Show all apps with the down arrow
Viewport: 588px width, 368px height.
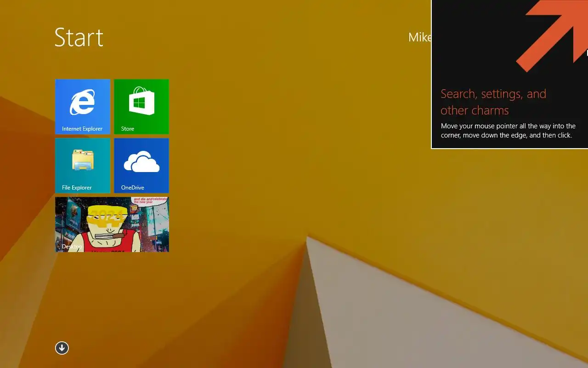pos(62,348)
